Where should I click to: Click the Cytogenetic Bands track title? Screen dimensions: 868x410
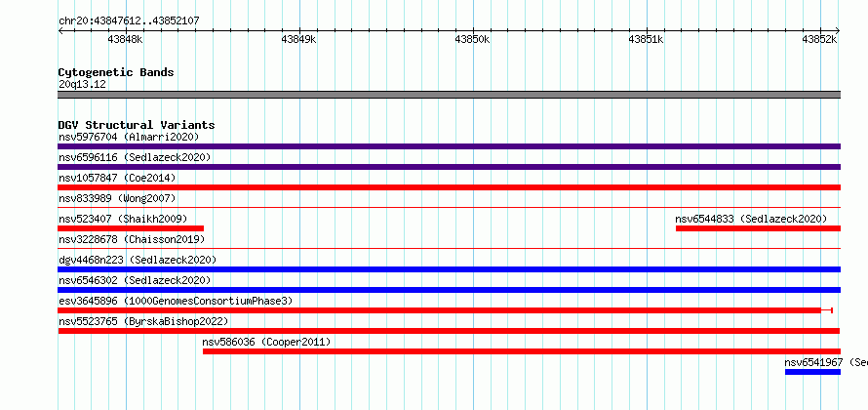[116, 72]
